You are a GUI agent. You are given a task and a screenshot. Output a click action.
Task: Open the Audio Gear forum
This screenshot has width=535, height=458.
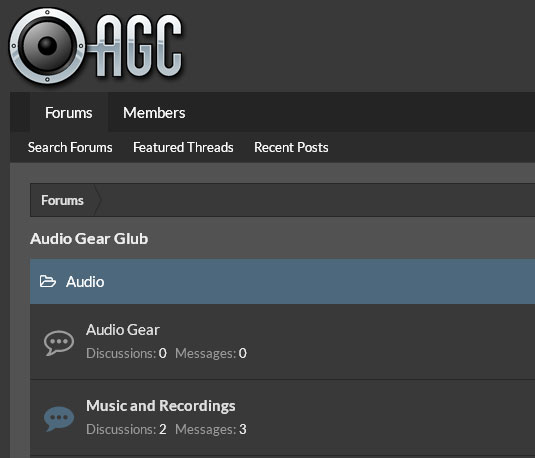pyautogui.click(x=123, y=330)
